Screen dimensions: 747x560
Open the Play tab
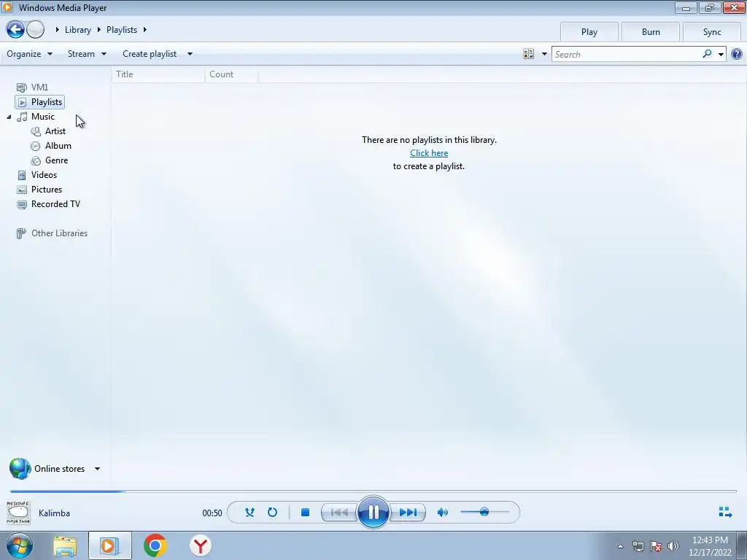589,32
